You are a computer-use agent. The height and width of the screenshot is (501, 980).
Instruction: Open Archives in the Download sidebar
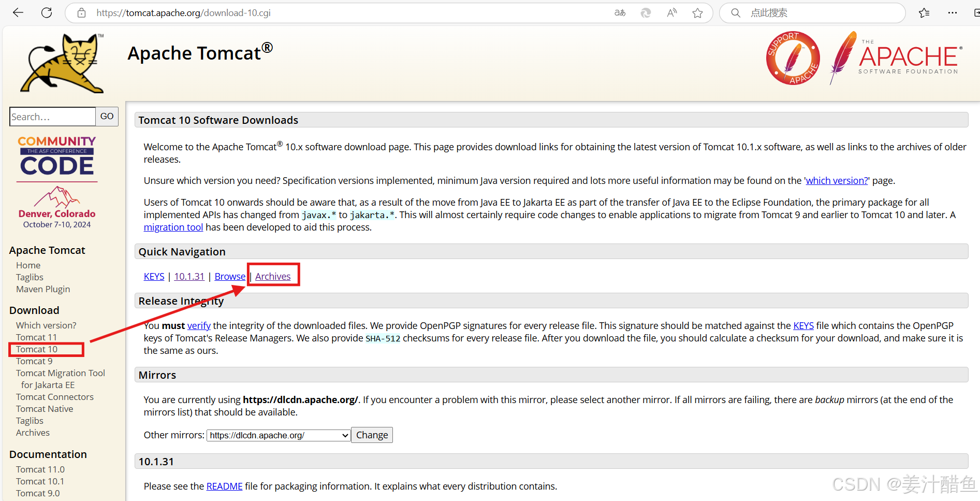(x=33, y=433)
